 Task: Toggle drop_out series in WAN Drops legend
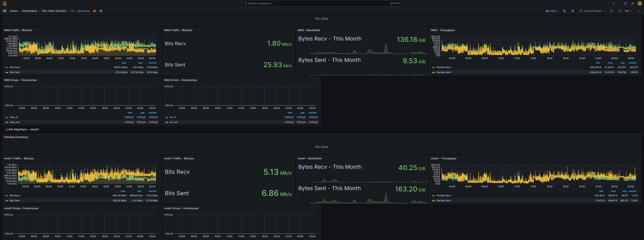click(x=14, y=122)
